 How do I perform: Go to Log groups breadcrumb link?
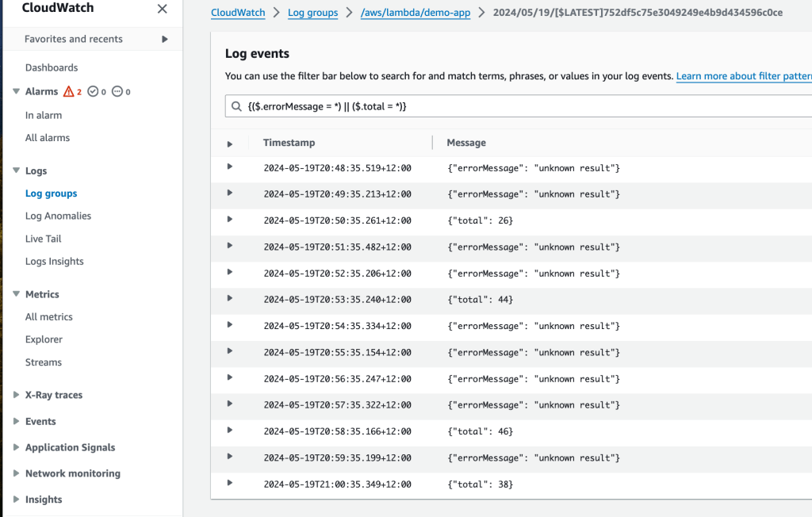[312, 13]
